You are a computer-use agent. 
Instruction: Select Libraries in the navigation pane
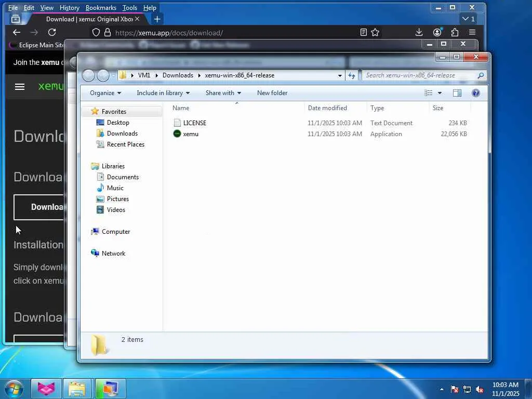coord(113,166)
